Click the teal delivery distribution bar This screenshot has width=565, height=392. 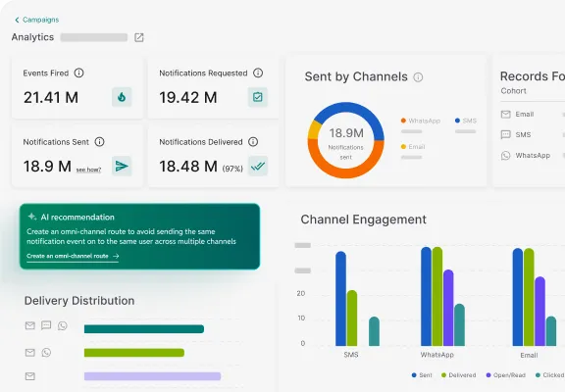[144, 329]
